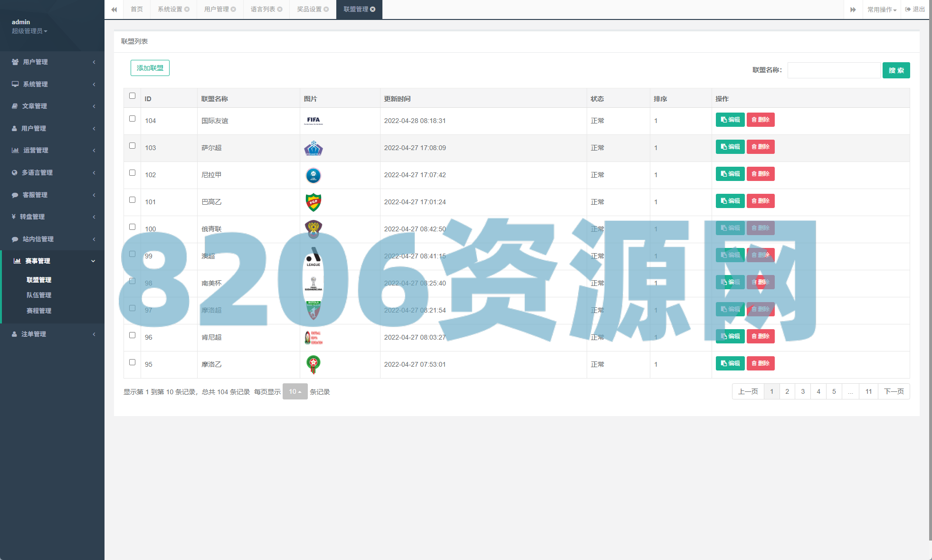Close the 用户管理 tab with its x icon
932x560 pixels.
(x=234, y=9)
